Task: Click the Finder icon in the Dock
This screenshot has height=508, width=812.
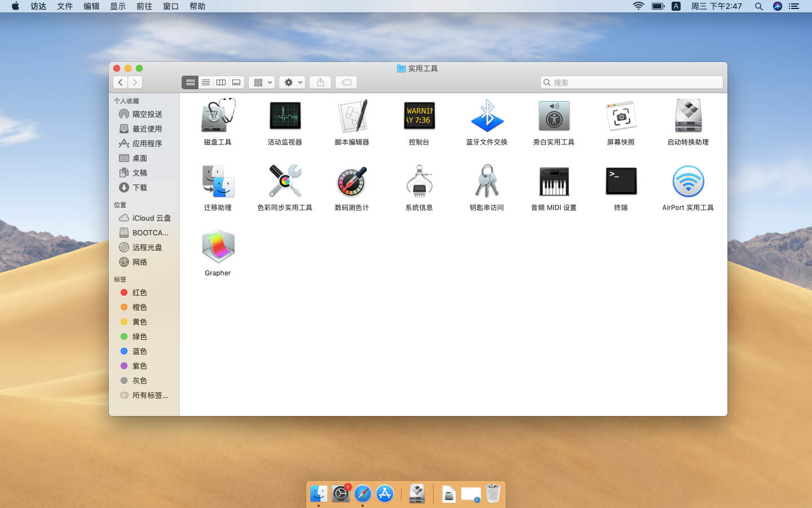Action: 319,493
